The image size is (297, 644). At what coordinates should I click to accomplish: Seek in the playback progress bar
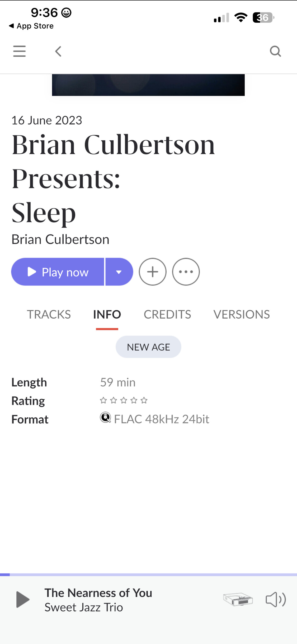pos(148,574)
